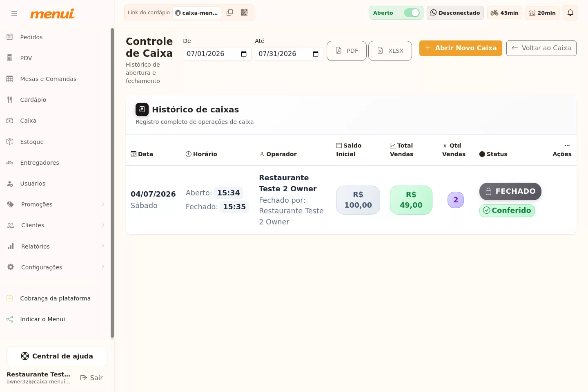Open calendar picker in Até date field
Viewport: 588px width, 392px height.
click(x=316, y=54)
